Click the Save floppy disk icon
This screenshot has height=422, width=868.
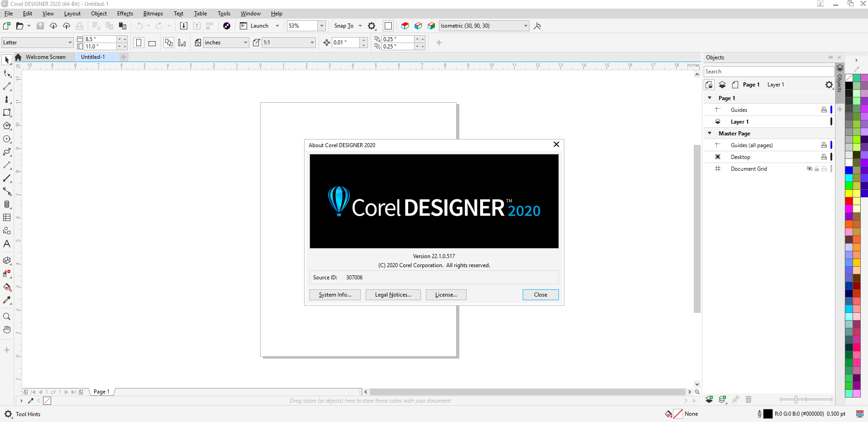(x=40, y=26)
